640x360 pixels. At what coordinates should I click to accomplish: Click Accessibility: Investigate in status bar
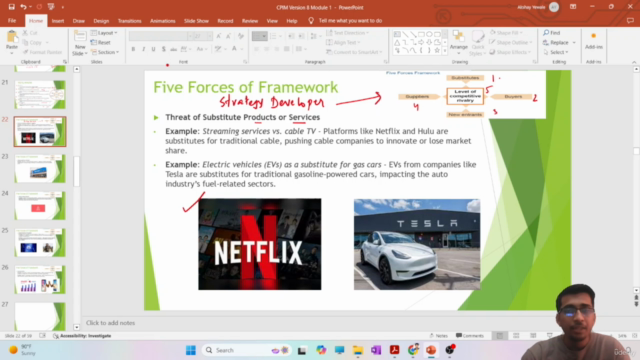pos(82,336)
